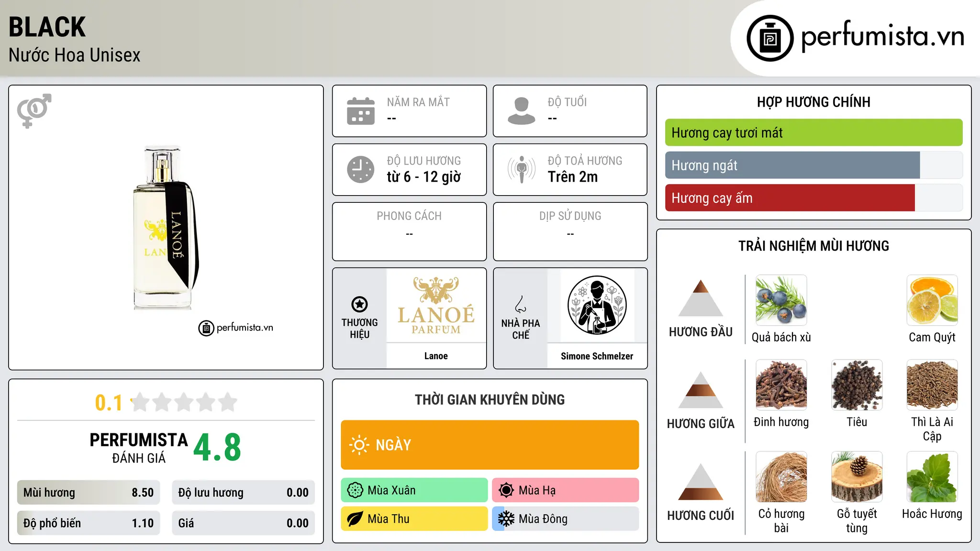Click the ĐỘ TUỔI label
The height and width of the screenshot is (551, 980).
coord(567,102)
